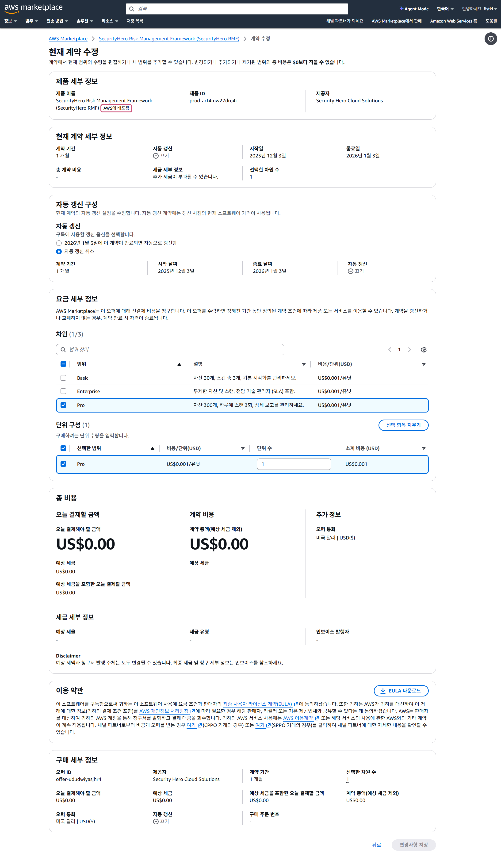Toggle the select-all checkbox in 단위 구성 table

coord(63,448)
